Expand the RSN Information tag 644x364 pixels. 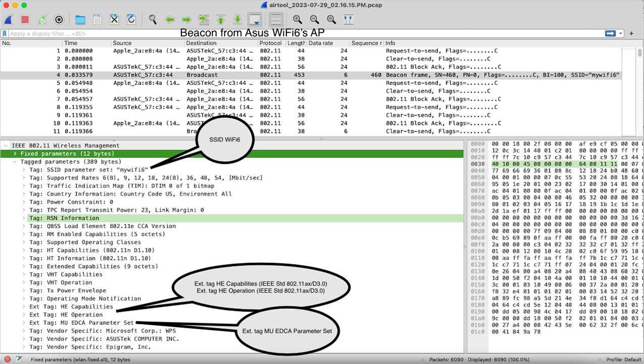(24, 218)
